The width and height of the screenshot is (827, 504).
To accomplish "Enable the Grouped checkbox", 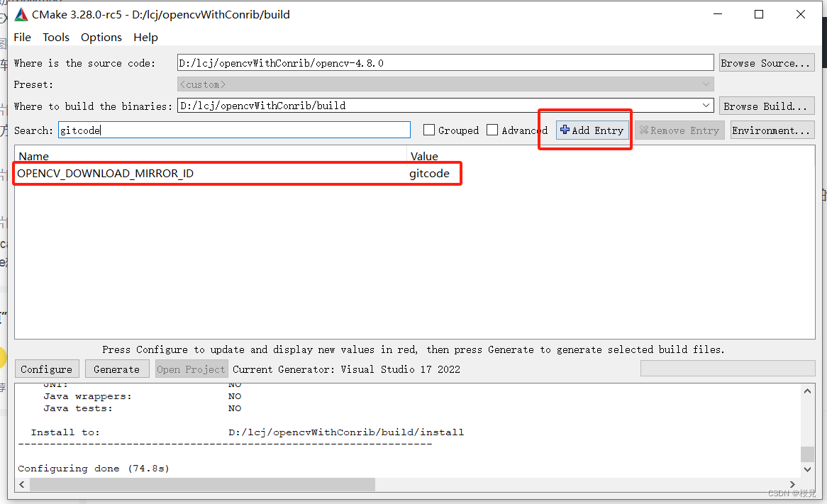I will 429,130.
